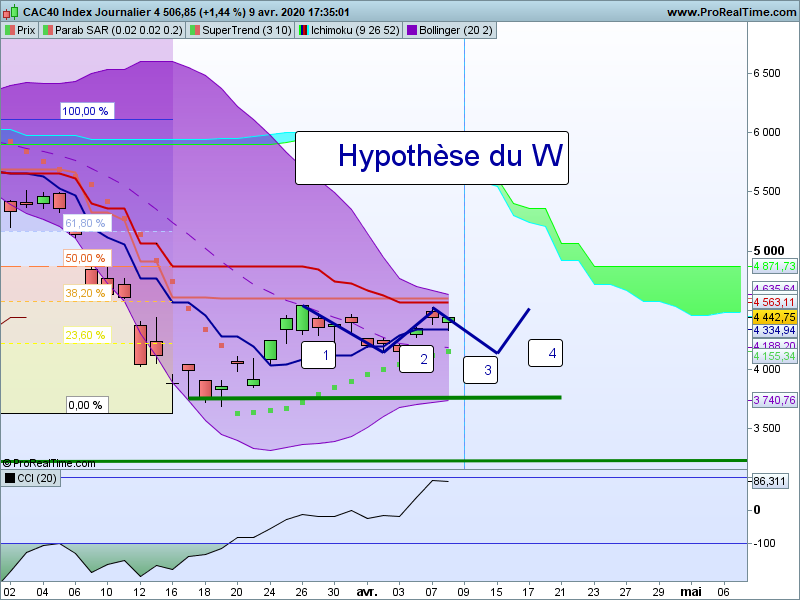The height and width of the screenshot is (600, 800).
Task: Click the Ichimoku (9 26 52) indicator label
Action: (x=349, y=30)
